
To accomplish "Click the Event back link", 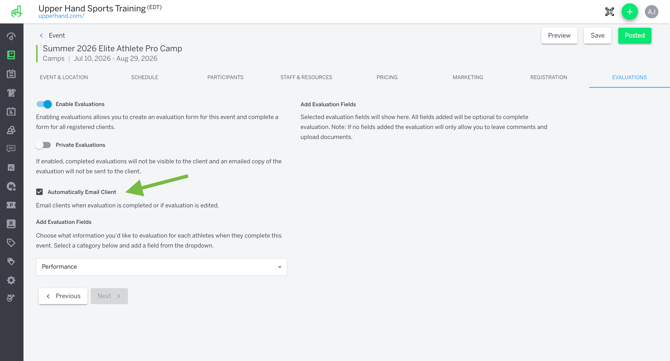I will click(x=56, y=35).
